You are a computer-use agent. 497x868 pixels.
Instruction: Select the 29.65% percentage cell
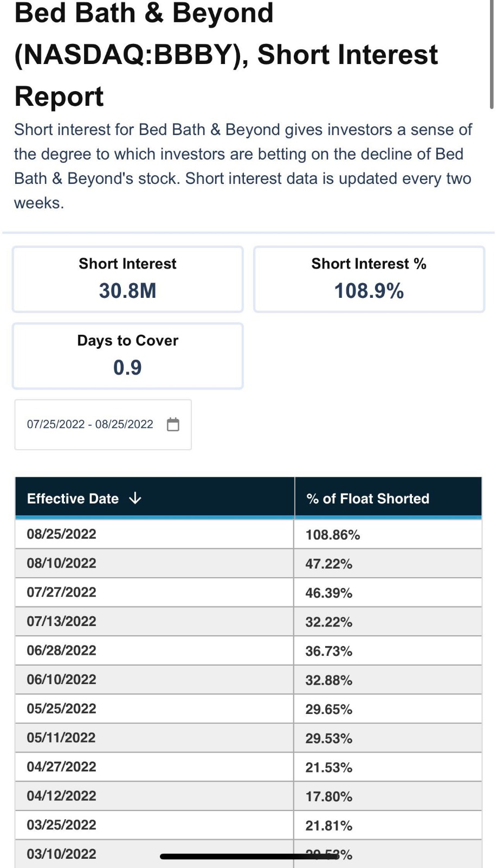pyautogui.click(x=329, y=709)
